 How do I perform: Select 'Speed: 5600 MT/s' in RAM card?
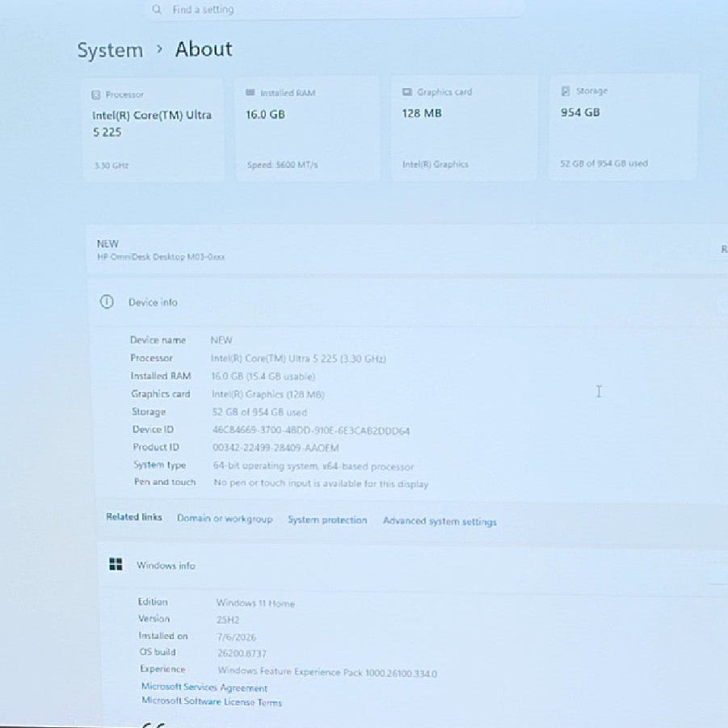tap(282, 165)
